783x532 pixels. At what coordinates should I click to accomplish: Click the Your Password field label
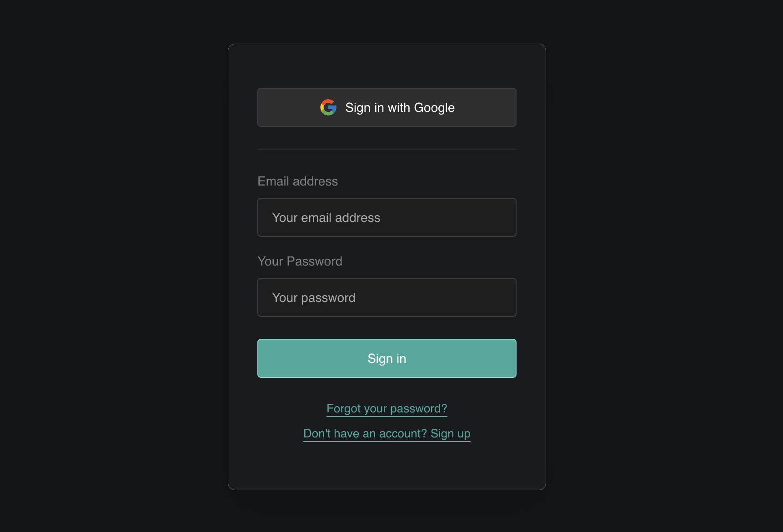coord(300,261)
